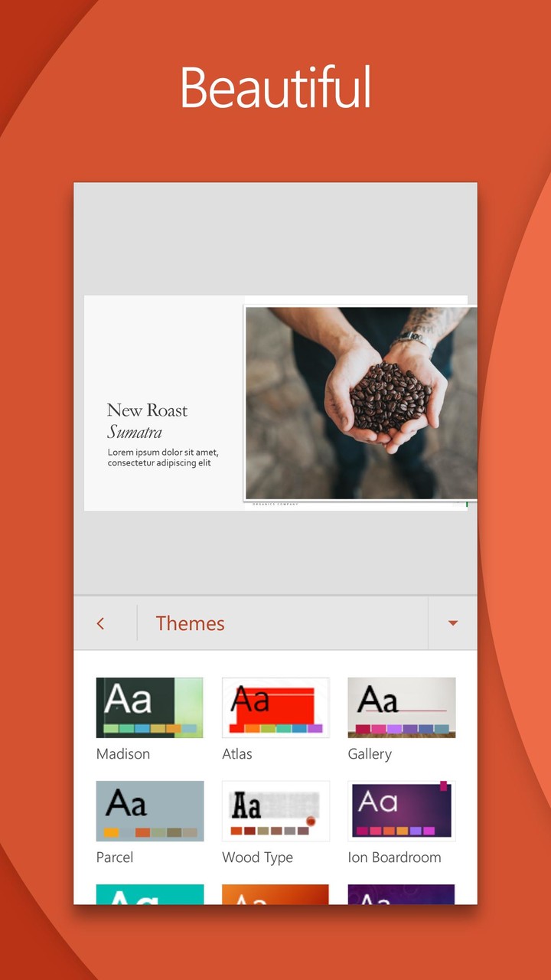Click the Ion Boardroom label text
The width and height of the screenshot is (551, 980).
pyautogui.click(x=394, y=857)
